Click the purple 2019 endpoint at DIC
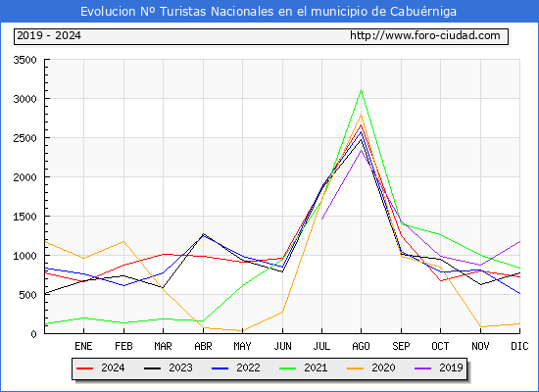 519,242
